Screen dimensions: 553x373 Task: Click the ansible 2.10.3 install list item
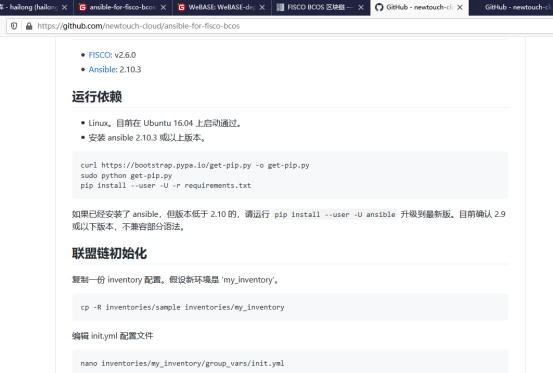[147, 137]
